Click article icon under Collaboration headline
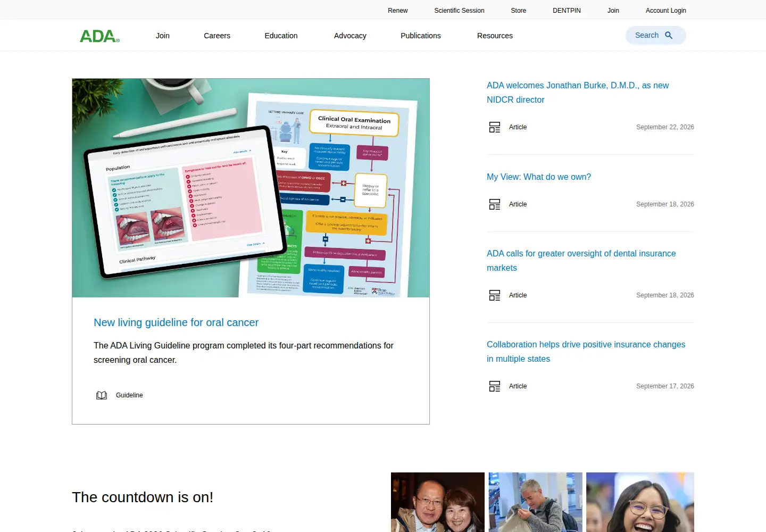The height and width of the screenshot is (532, 766). pyautogui.click(x=495, y=386)
